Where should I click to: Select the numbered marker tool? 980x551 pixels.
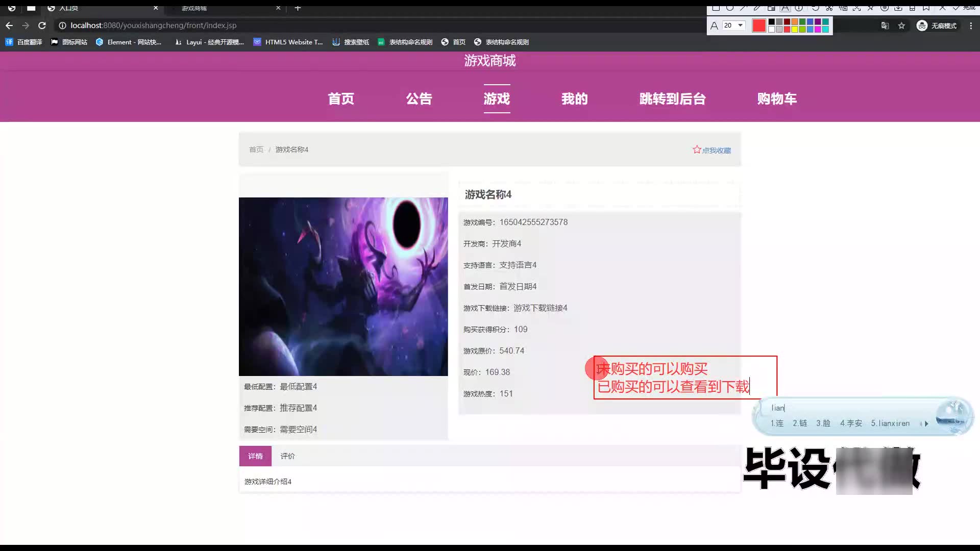pyautogui.click(x=799, y=8)
